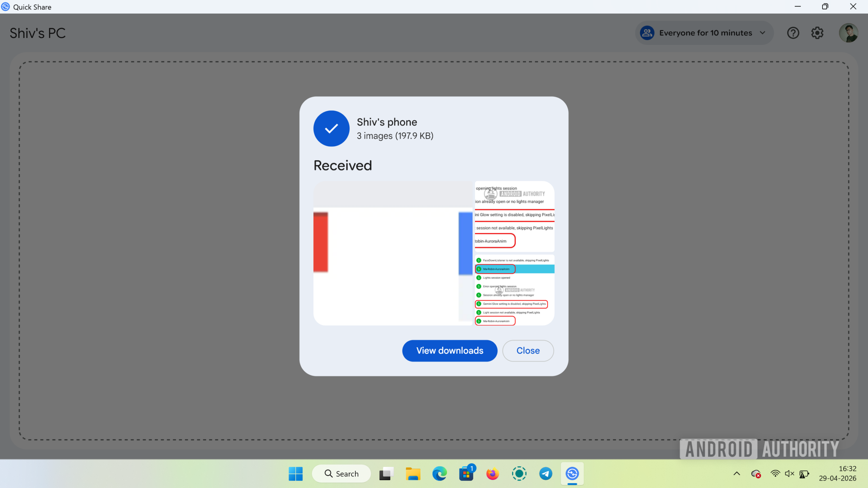
Task: Toggle the muted volume tray icon
Action: (x=789, y=473)
